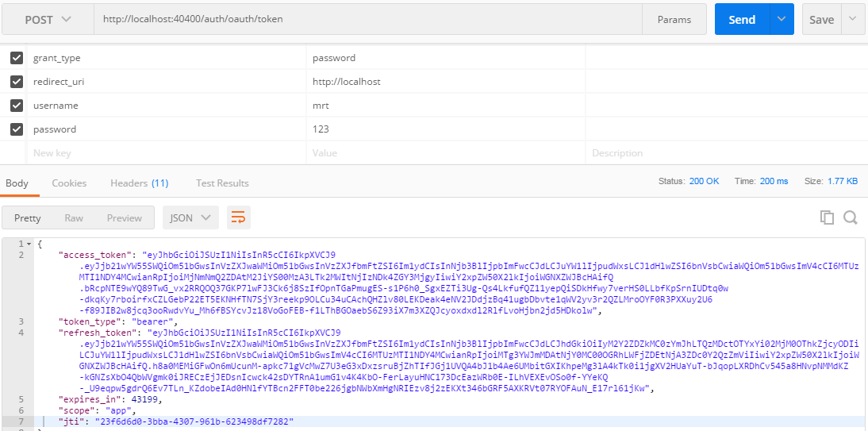This screenshot has height=431, width=868.
Task: Expand the Send options arrow
Action: click(x=782, y=19)
